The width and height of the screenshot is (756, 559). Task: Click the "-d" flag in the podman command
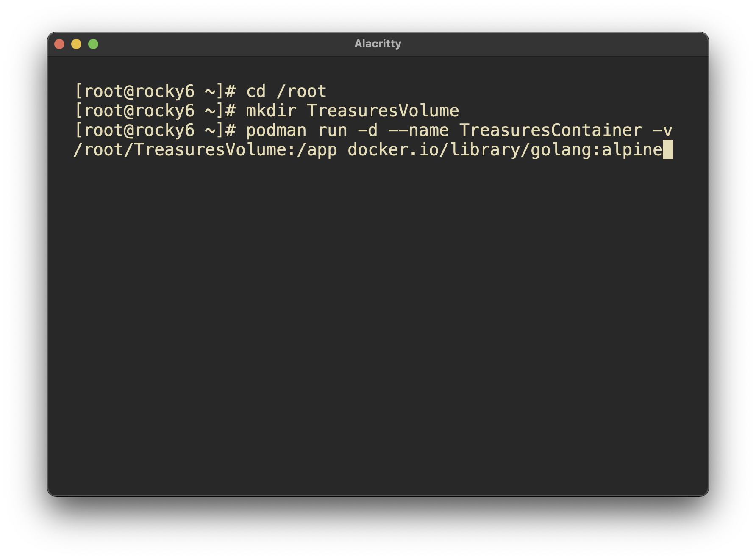pos(368,130)
